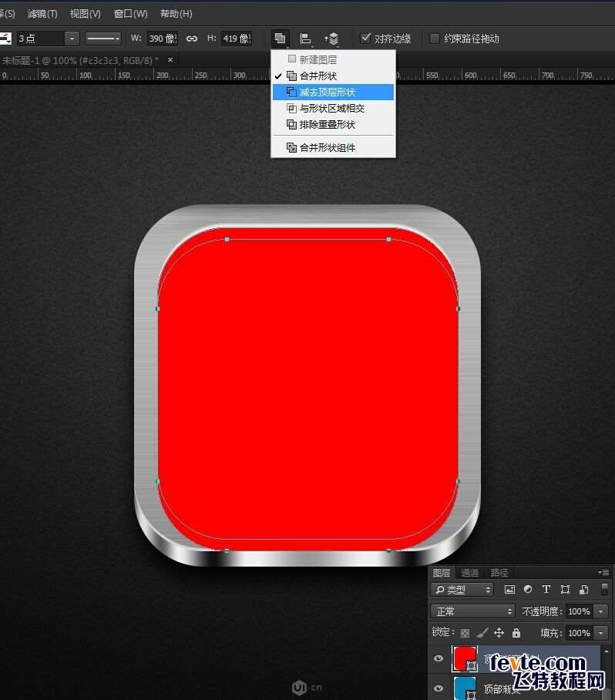Screen dimensions: 615x700
Task: Select the red shape layer thumbnail
Action: click(465, 658)
